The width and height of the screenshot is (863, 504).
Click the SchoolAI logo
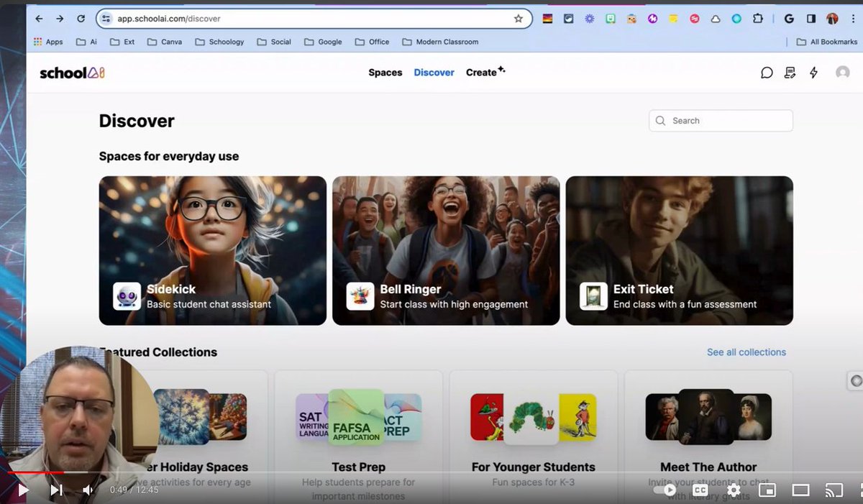(72, 73)
